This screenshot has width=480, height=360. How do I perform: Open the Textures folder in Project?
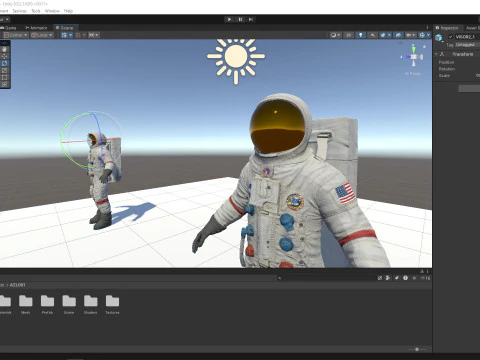pyautogui.click(x=112, y=304)
